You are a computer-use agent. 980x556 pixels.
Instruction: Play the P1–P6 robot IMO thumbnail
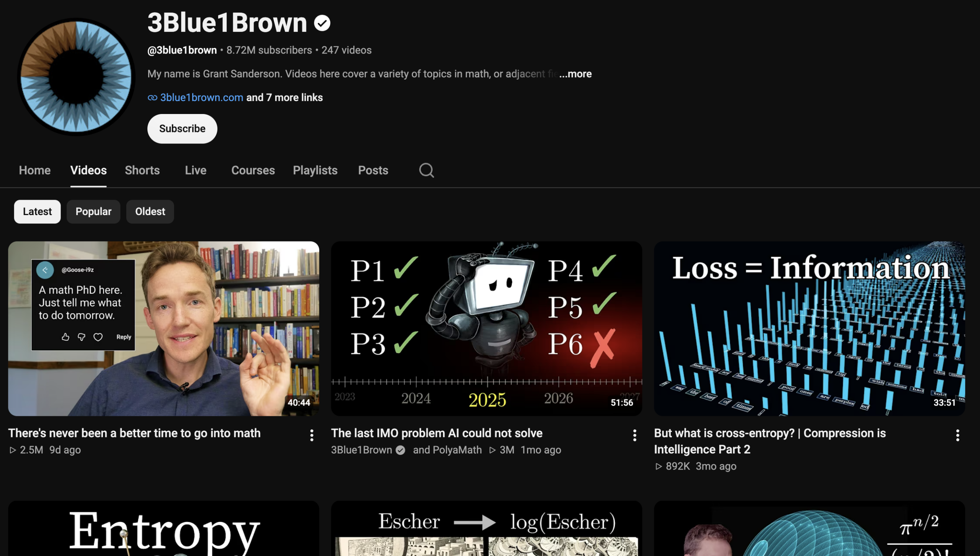486,329
